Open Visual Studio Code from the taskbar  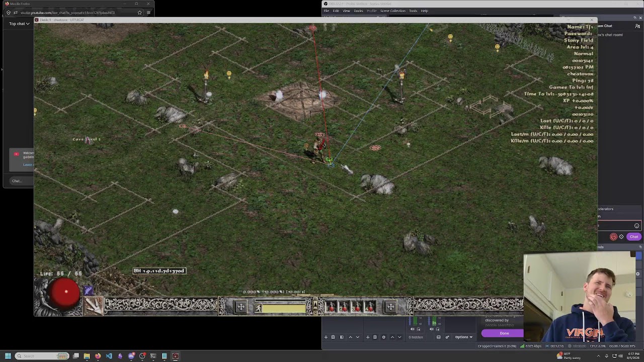pyautogui.click(x=109, y=356)
